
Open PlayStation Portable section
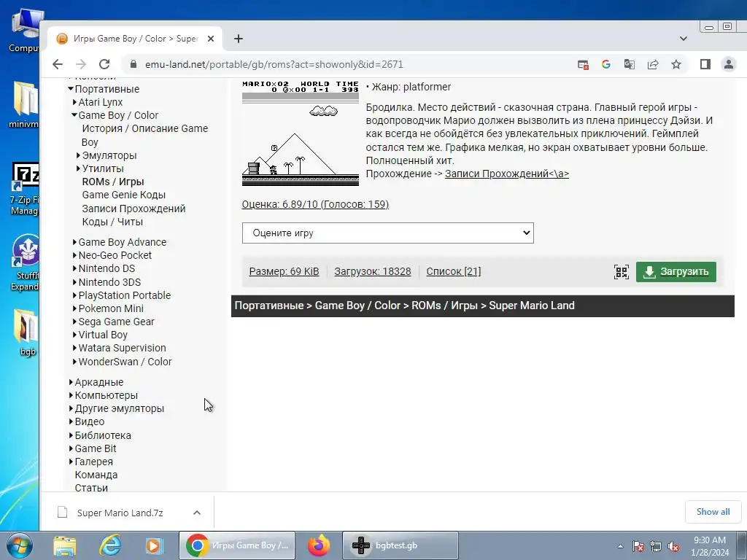124,295
